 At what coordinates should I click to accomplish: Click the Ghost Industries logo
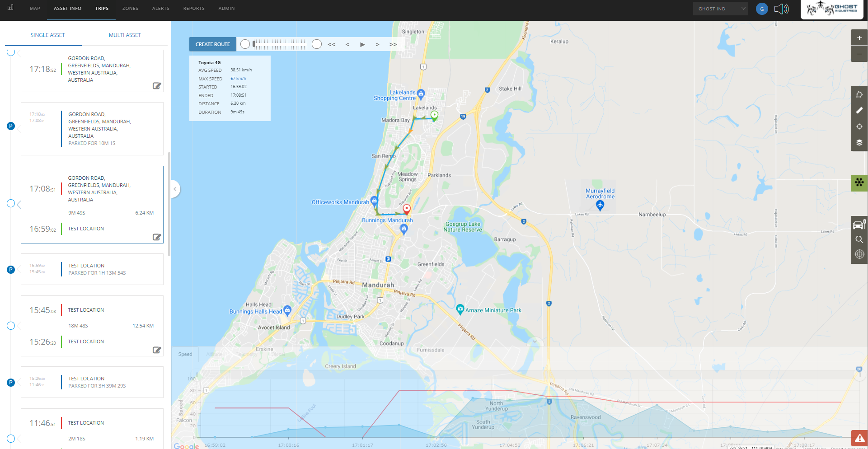pos(832,9)
